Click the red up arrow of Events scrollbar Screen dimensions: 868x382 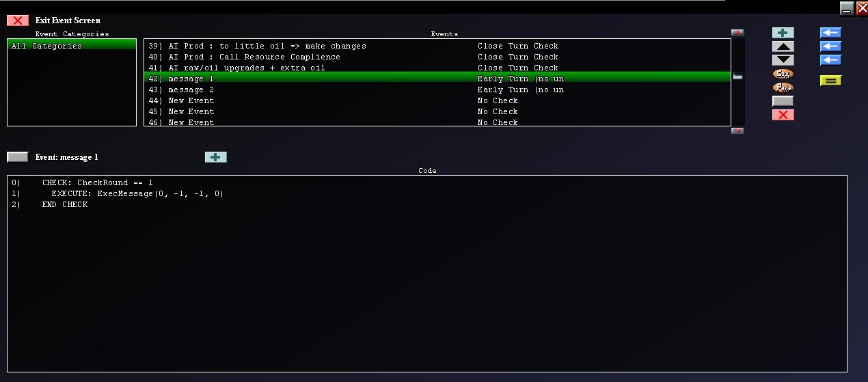pyautogui.click(x=737, y=32)
